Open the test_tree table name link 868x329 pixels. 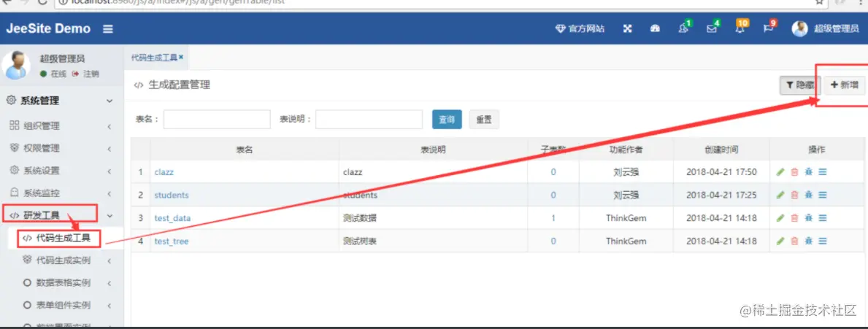pos(172,241)
